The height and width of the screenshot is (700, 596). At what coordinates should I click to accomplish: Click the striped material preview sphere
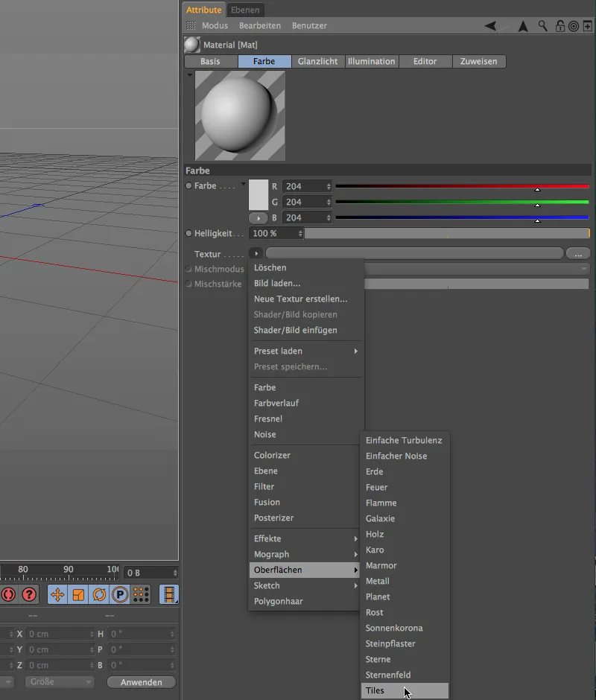[x=240, y=115]
